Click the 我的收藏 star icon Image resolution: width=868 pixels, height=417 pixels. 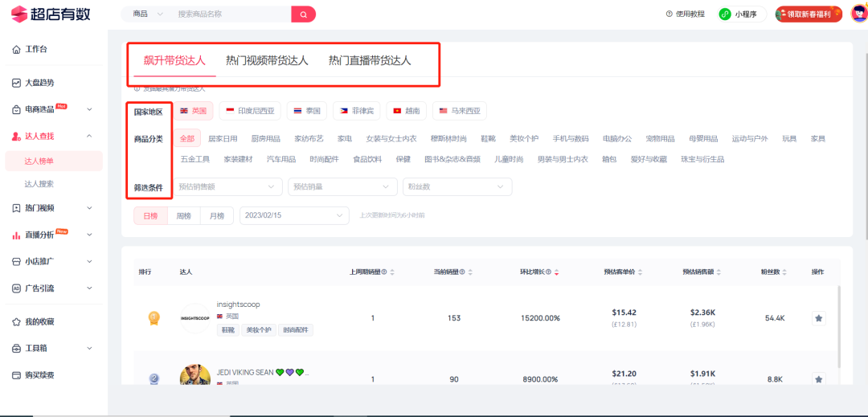tap(17, 321)
